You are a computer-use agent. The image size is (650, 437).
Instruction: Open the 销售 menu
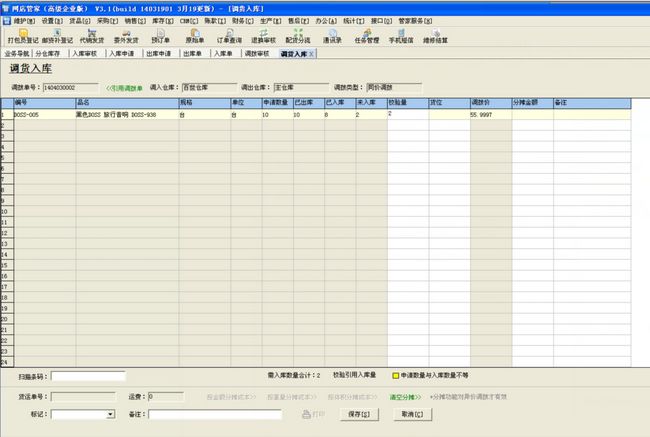[135, 21]
